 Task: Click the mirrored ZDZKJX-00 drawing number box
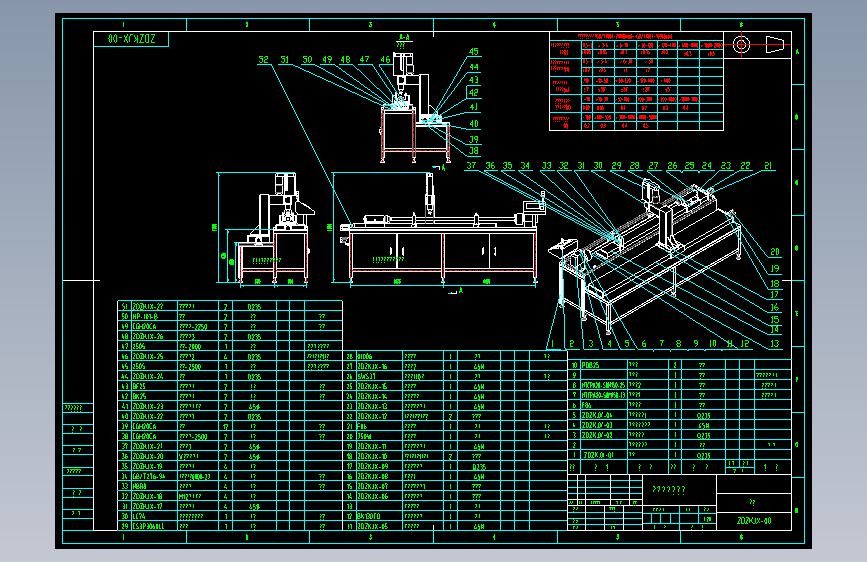click(131, 39)
